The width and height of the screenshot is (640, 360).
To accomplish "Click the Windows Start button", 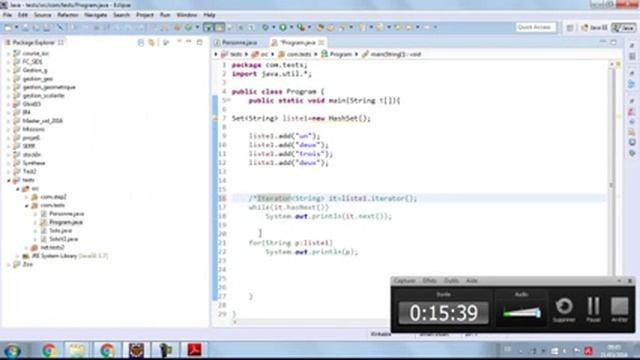I will [x=12, y=350].
